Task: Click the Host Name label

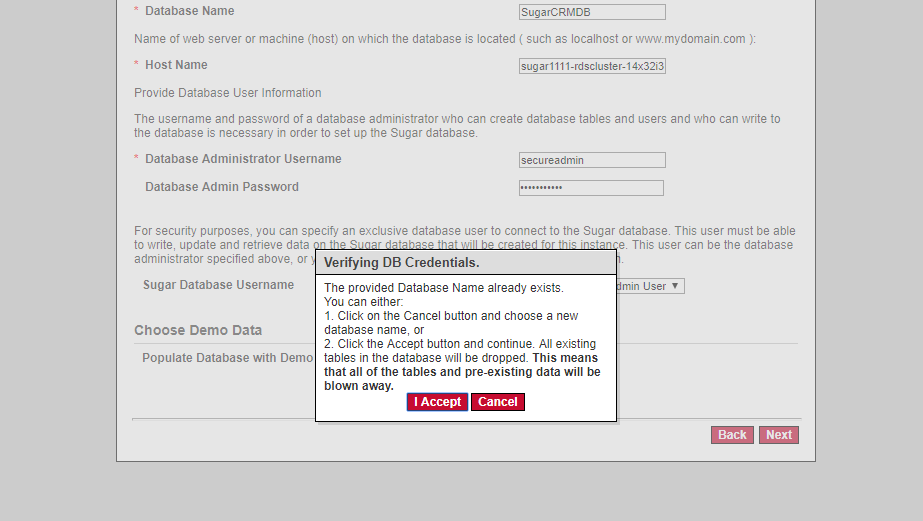Action: pyautogui.click(x=176, y=65)
